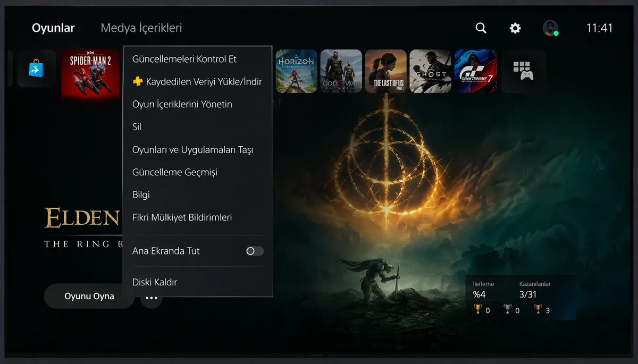Choose Sil from the context menu
The height and width of the screenshot is (364, 638).
137,126
